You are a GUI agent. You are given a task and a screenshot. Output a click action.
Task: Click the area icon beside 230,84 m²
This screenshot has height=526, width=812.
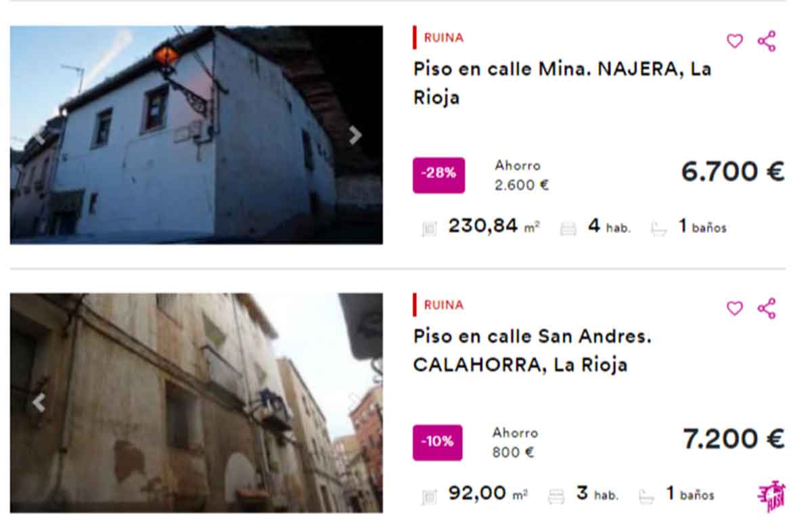pyautogui.click(x=429, y=229)
